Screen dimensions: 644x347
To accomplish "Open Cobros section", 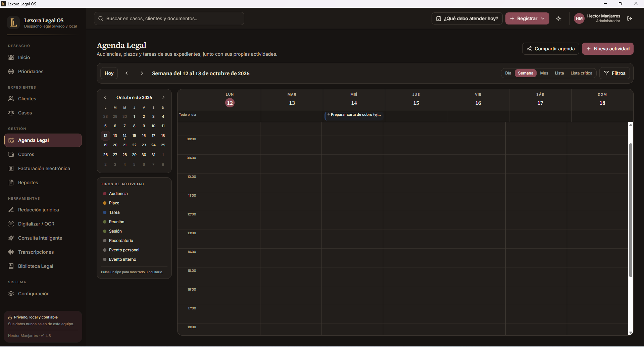I will click(x=43, y=154).
